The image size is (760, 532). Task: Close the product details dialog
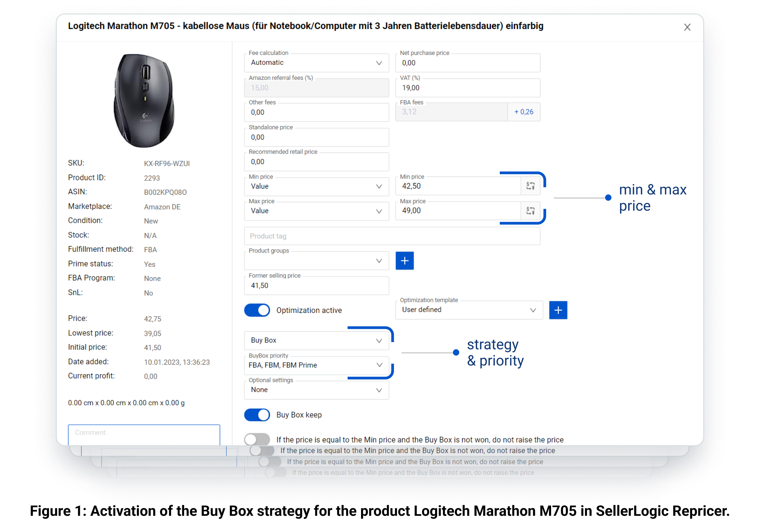pos(687,27)
